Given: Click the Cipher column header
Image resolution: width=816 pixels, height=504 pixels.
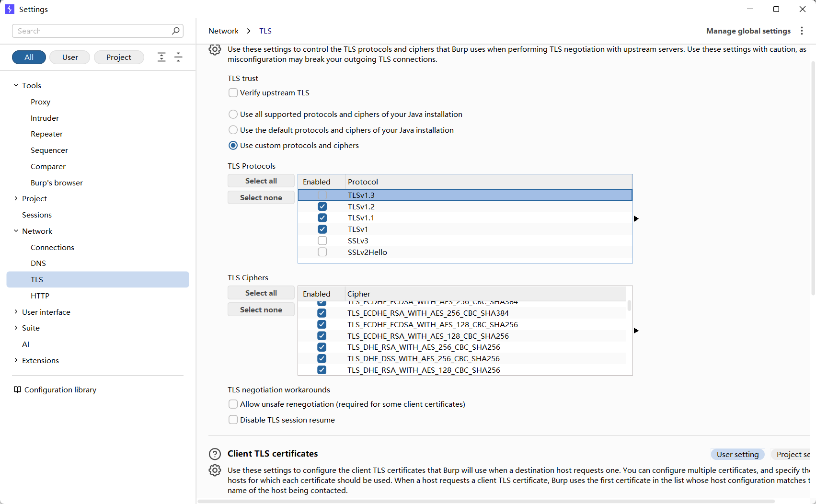Looking at the screenshot, I should click(485, 294).
